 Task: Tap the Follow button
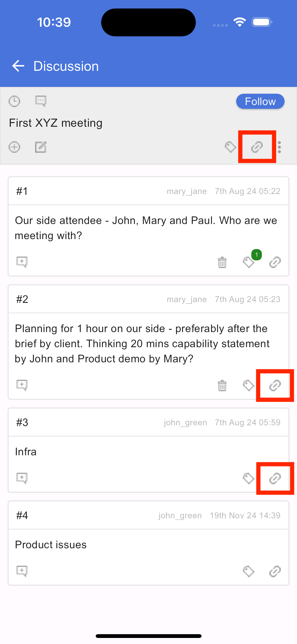coord(260,102)
